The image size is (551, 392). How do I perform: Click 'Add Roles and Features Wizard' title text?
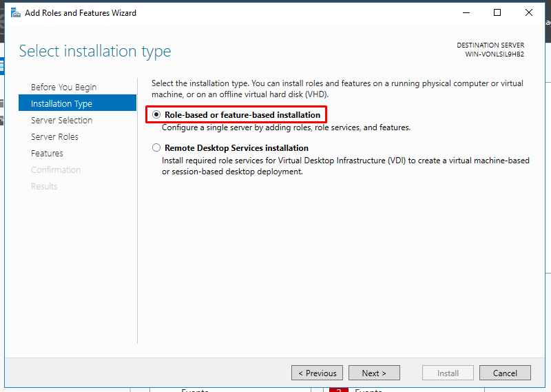coord(81,13)
